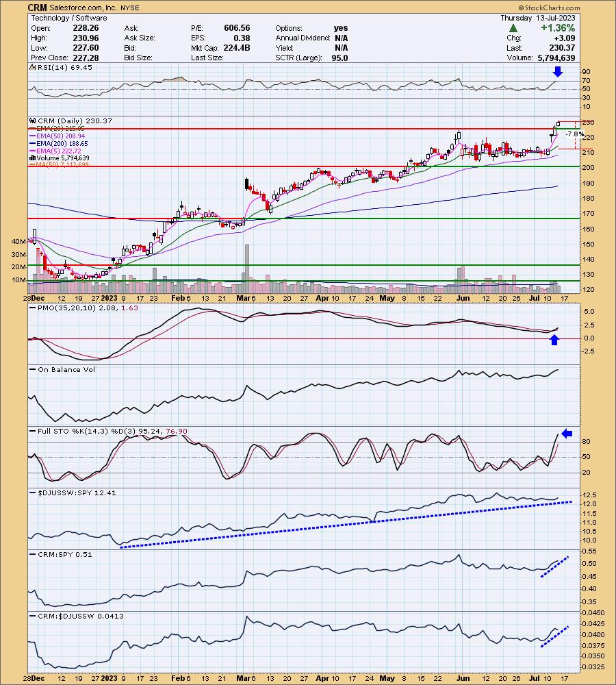Screen dimensions: 616x685
Task: Click the Yield label
Action: [284, 48]
